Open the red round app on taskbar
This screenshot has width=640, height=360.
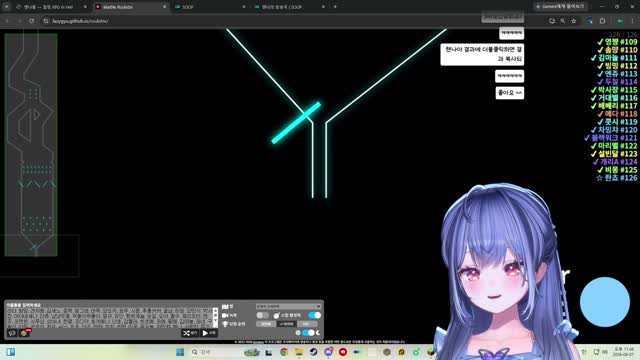coord(343,352)
